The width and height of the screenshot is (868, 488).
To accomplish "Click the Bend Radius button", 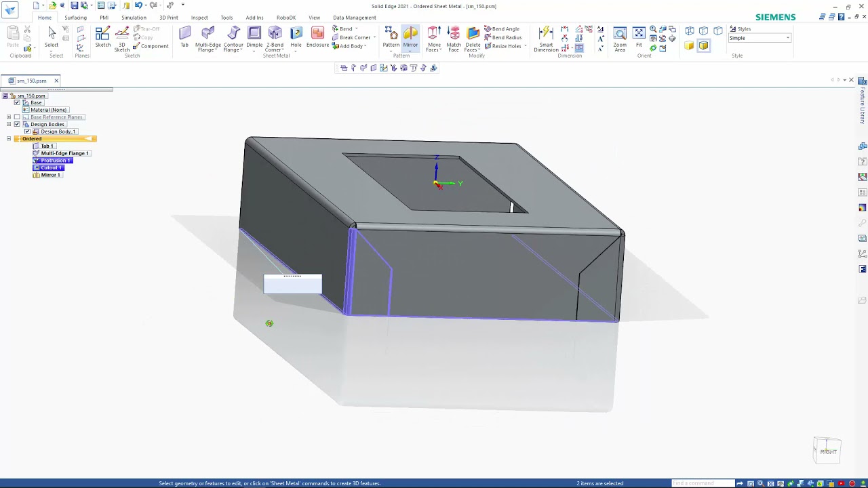I will tap(502, 38).
